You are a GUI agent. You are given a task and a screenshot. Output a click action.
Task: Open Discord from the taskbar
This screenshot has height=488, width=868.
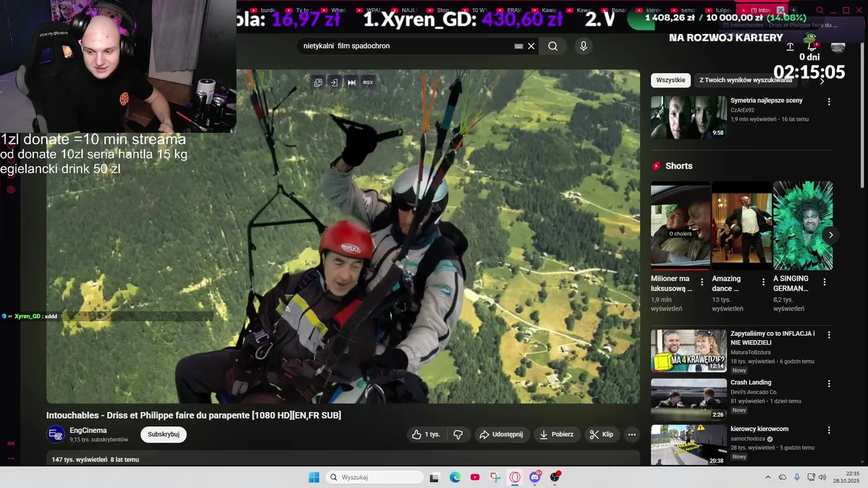[x=535, y=477]
